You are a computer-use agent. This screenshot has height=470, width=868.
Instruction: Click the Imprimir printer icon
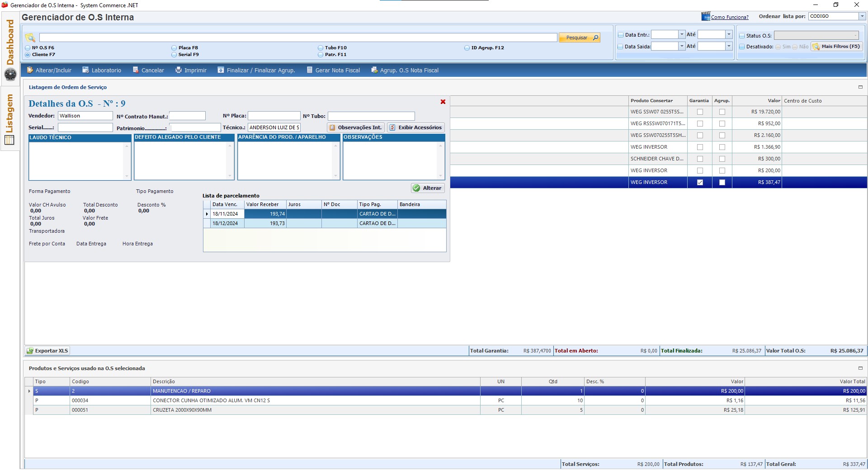(x=179, y=70)
